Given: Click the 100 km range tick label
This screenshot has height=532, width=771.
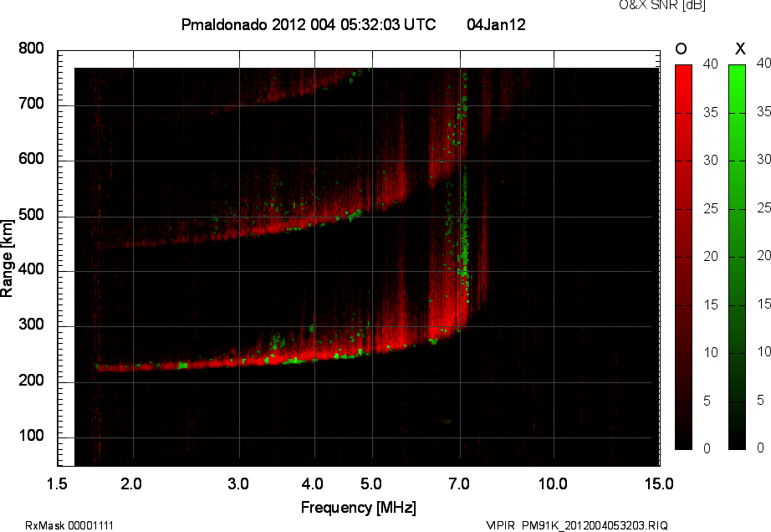Looking at the screenshot, I should click(x=31, y=436).
